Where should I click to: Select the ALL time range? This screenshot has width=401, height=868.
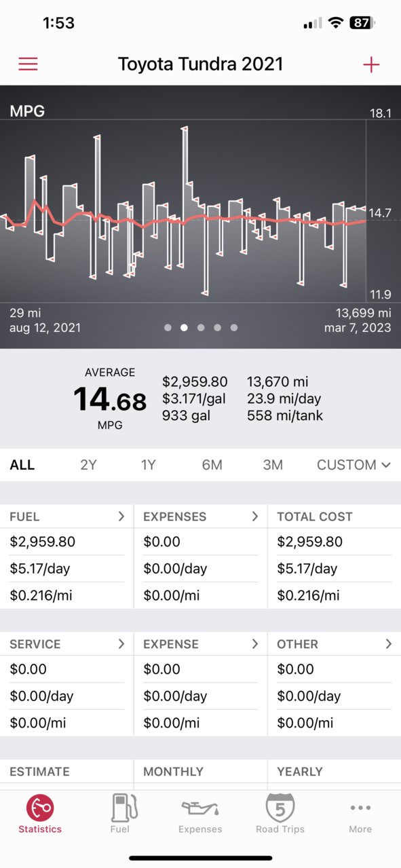[22, 465]
